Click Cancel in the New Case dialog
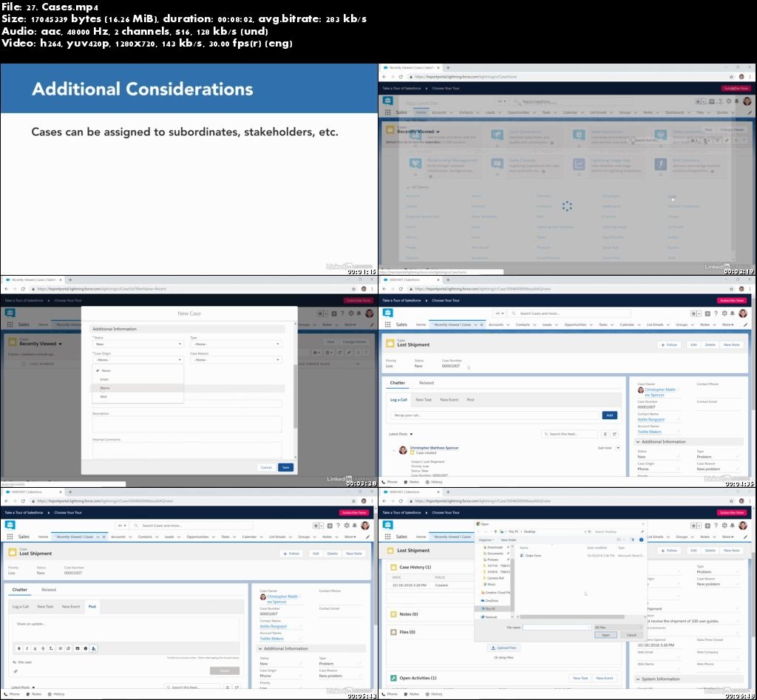This screenshot has width=757, height=700. point(266,467)
